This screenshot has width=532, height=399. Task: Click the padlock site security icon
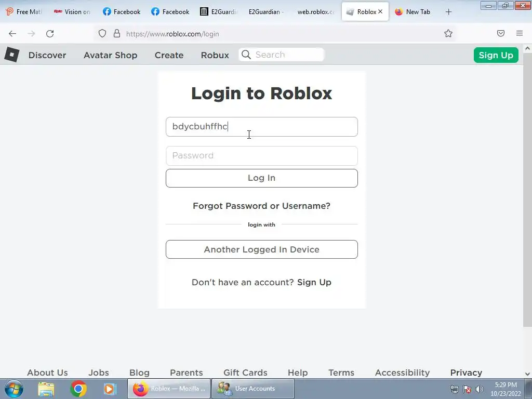pyautogui.click(x=117, y=33)
